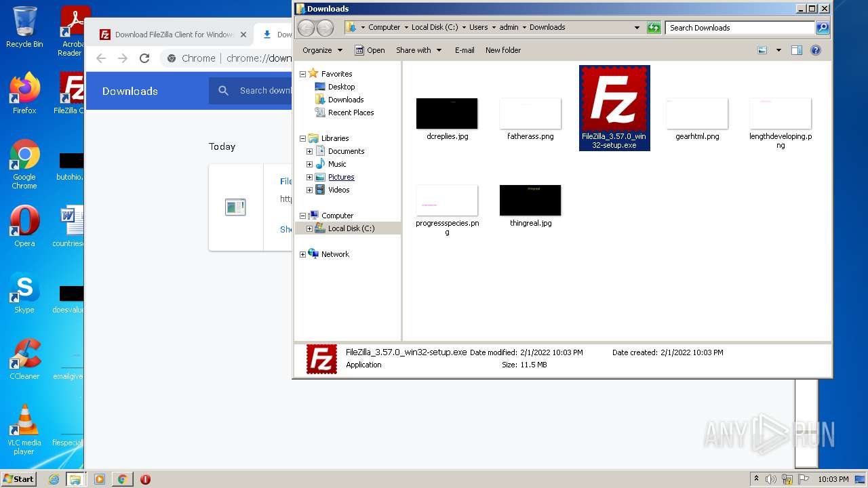Show hidden tray icons arrow
Screen dimensions: 868x488
tap(757, 479)
